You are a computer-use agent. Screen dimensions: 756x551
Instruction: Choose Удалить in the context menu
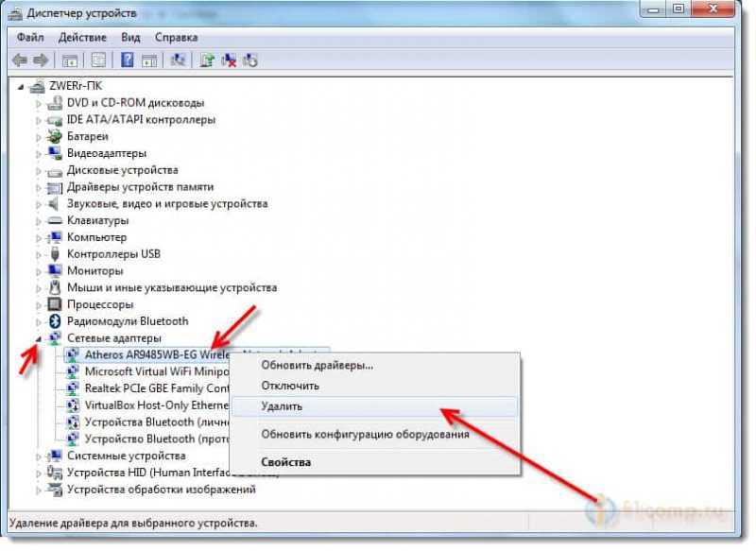[374, 406]
